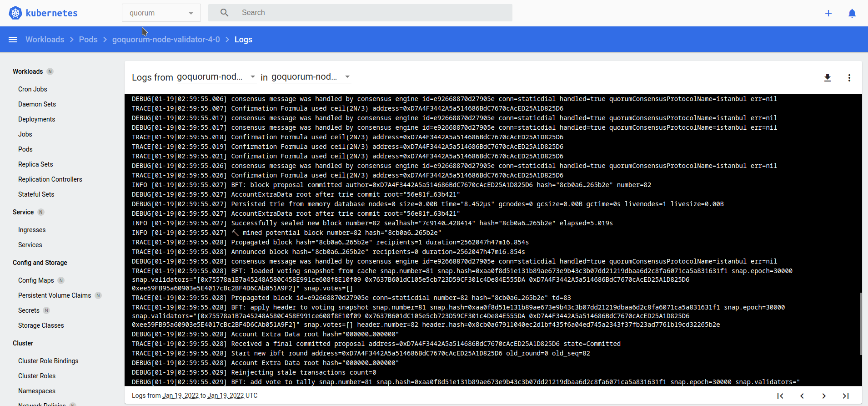Click the Kubernetes logo icon
Image resolution: width=868 pixels, height=406 pixels.
15,13
